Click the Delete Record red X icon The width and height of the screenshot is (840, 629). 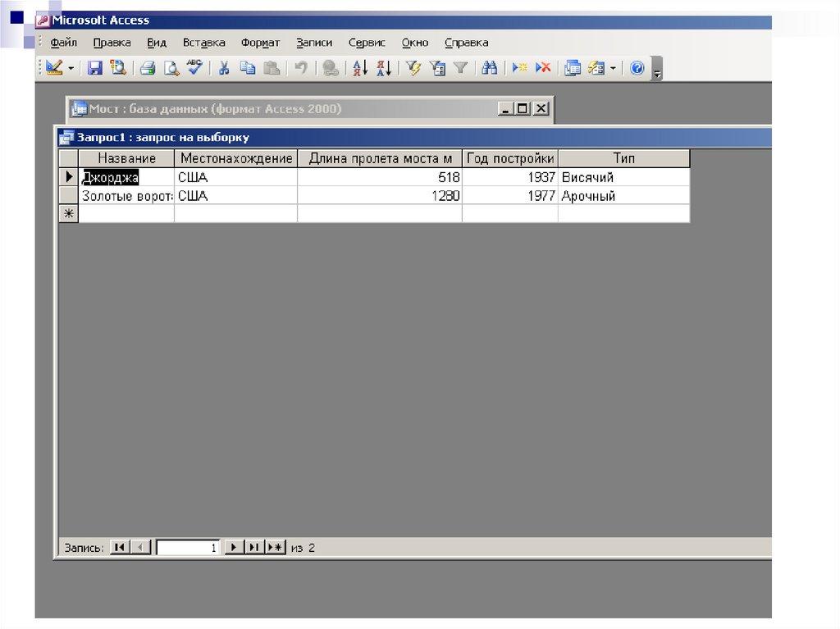542,68
